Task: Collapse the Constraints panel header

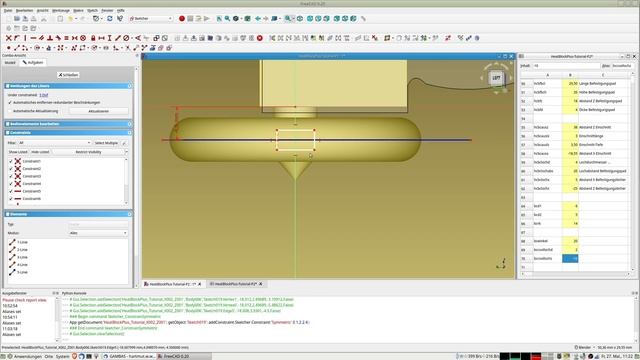Action: 68,133
